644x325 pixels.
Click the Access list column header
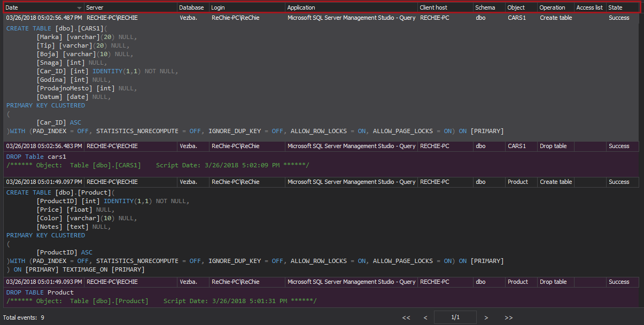590,7
